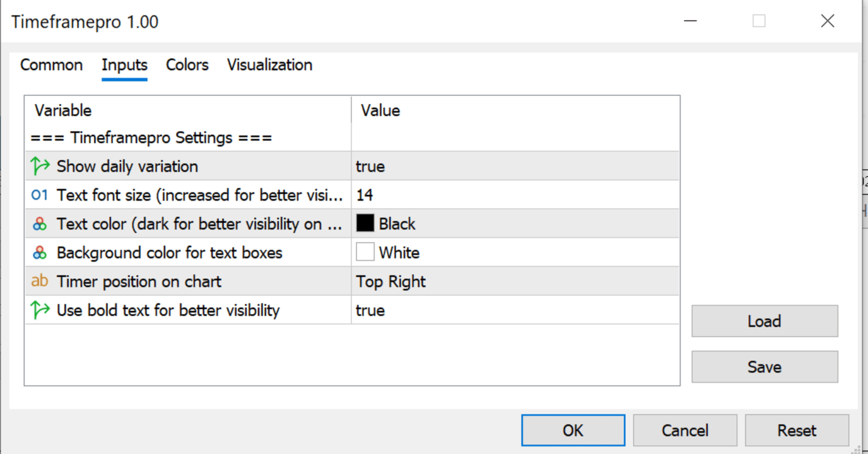Switch to the Common tab
Image resolution: width=868 pixels, height=454 pixels.
(51, 65)
